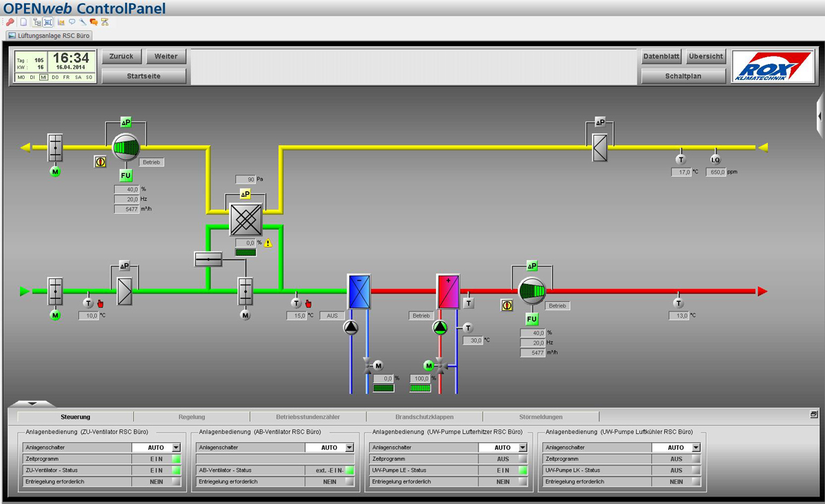Click the wrench settings icon in toolbar
The image size is (825, 504).
[x=82, y=22]
